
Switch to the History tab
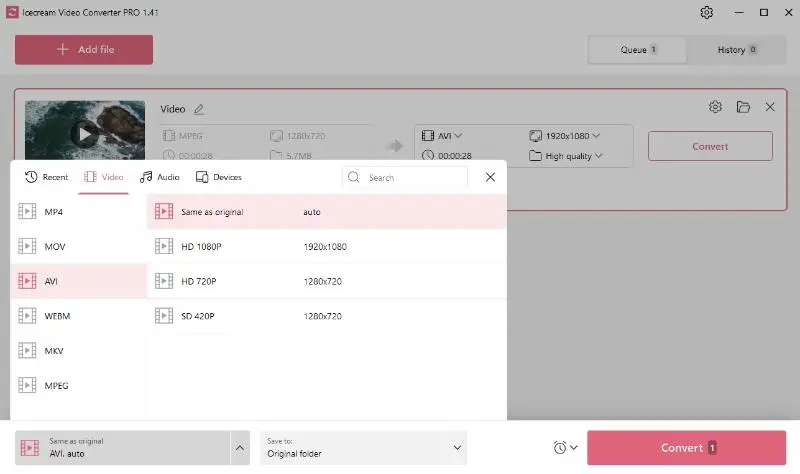coord(736,49)
